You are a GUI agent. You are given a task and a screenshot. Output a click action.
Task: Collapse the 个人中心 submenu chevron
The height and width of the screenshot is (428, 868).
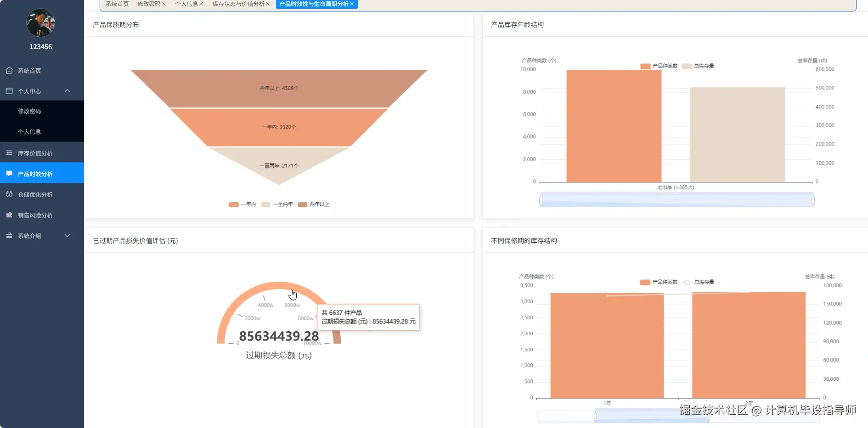click(67, 91)
